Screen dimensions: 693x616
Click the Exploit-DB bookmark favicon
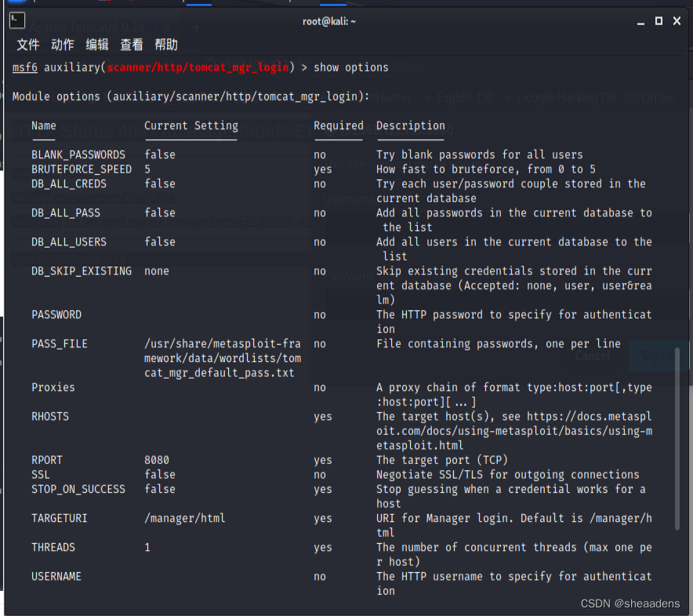click(x=426, y=97)
